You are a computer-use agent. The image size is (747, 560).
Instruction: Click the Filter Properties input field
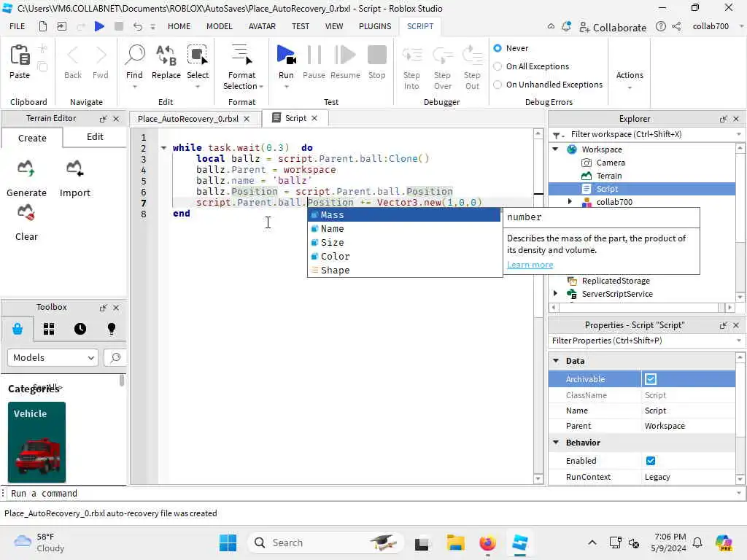point(641,341)
